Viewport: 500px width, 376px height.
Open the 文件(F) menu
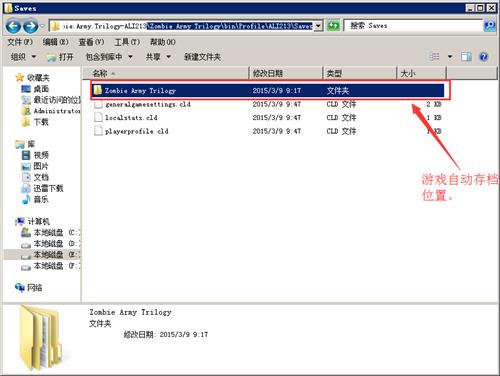(20, 42)
